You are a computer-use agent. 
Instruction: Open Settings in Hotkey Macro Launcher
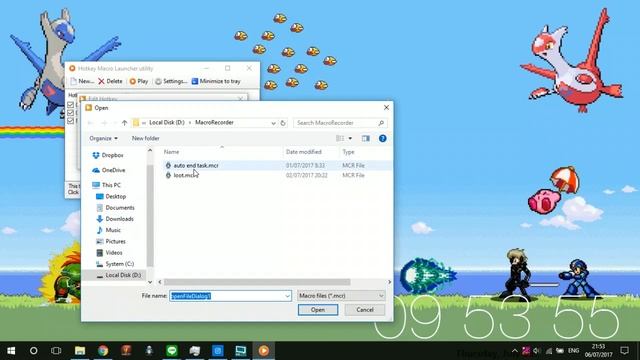171,81
